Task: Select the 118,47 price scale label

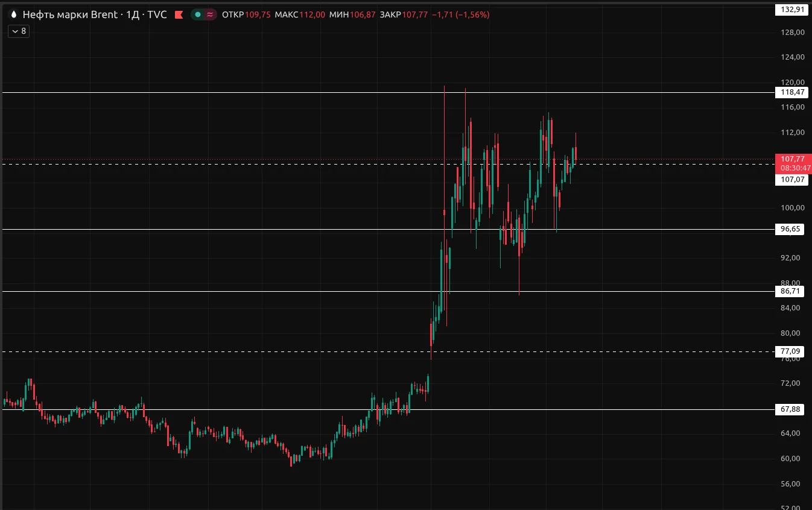Action: (x=793, y=92)
